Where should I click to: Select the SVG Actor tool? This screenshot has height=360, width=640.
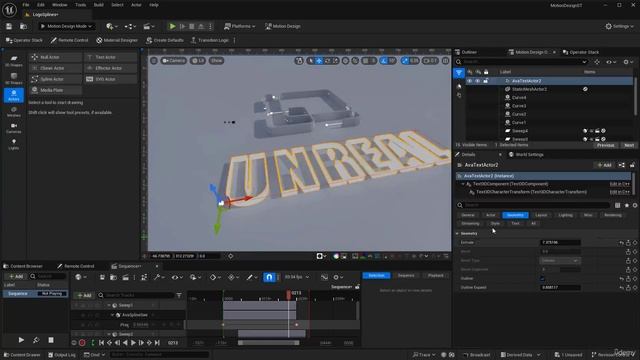tap(110, 79)
